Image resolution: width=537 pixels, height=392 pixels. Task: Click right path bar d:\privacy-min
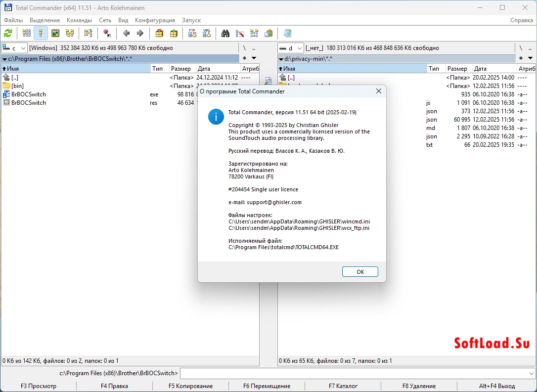396,58
